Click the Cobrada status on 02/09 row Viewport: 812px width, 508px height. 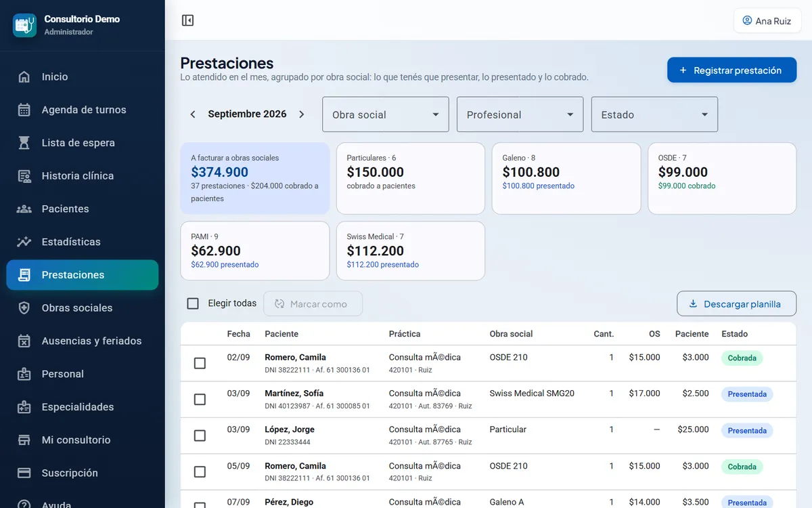(742, 358)
